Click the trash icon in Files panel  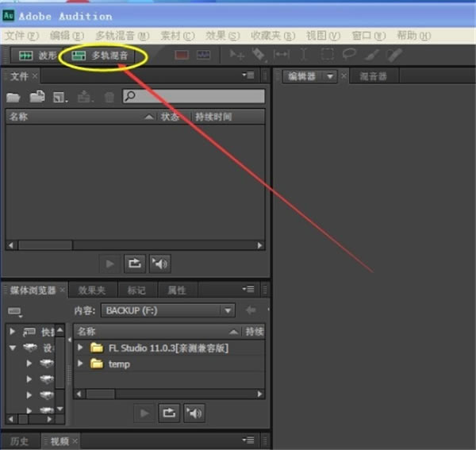pos(109,97)
